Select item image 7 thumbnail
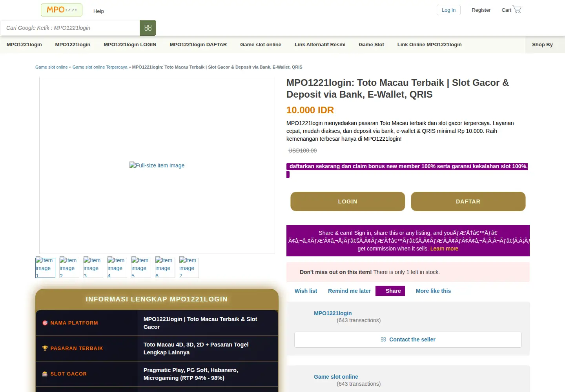 tap(189, 267)
